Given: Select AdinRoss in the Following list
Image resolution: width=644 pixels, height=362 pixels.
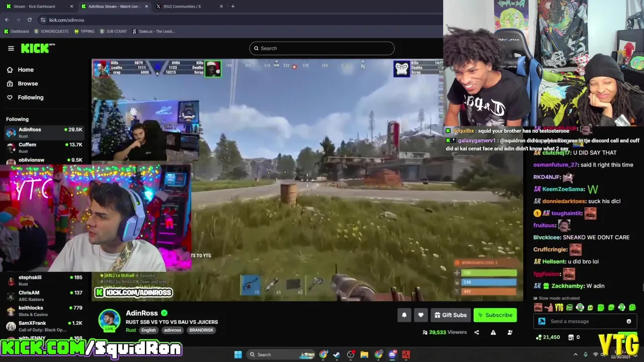Looking at the screenshot, I should [x=44, y=133].
